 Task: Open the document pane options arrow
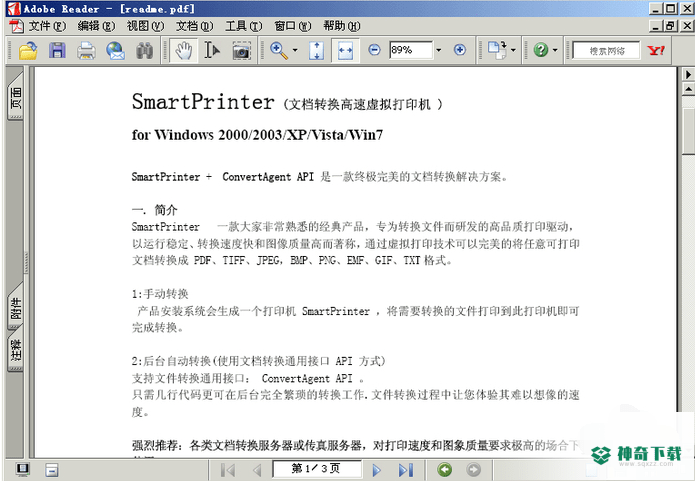688,74
